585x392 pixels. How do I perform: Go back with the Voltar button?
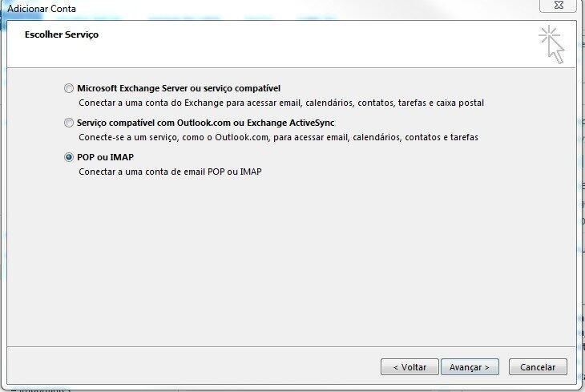[409, 367]
